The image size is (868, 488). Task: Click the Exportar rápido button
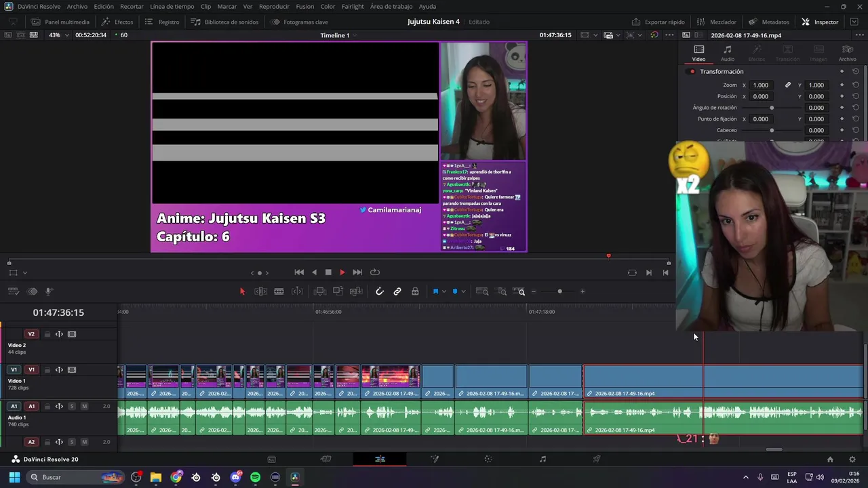pyautogui.click(x=658, y=22)
